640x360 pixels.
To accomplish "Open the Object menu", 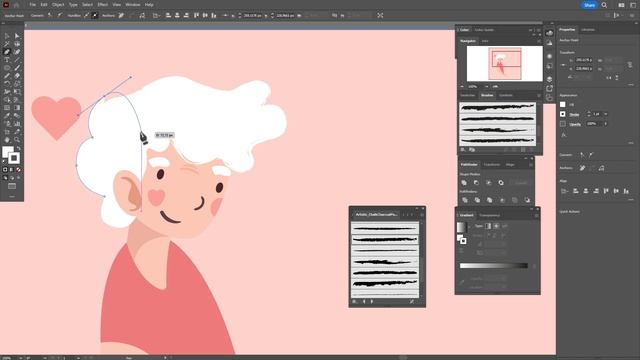I will point(58,5).
